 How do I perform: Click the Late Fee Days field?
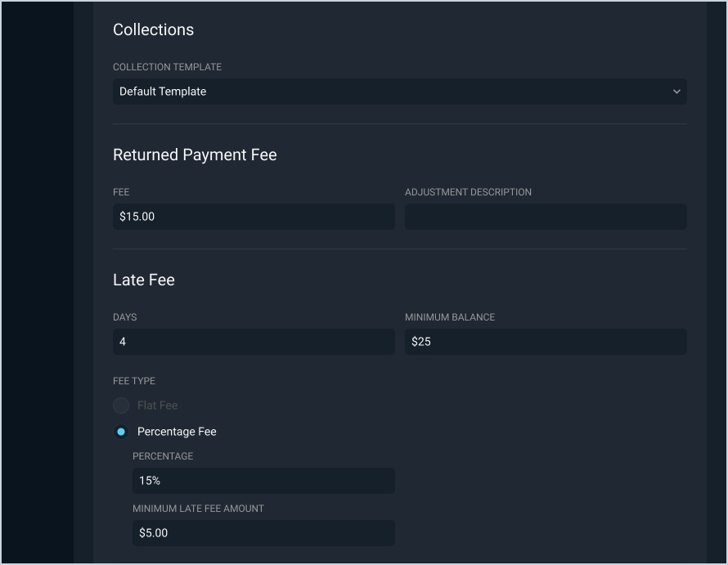(254, 342)
